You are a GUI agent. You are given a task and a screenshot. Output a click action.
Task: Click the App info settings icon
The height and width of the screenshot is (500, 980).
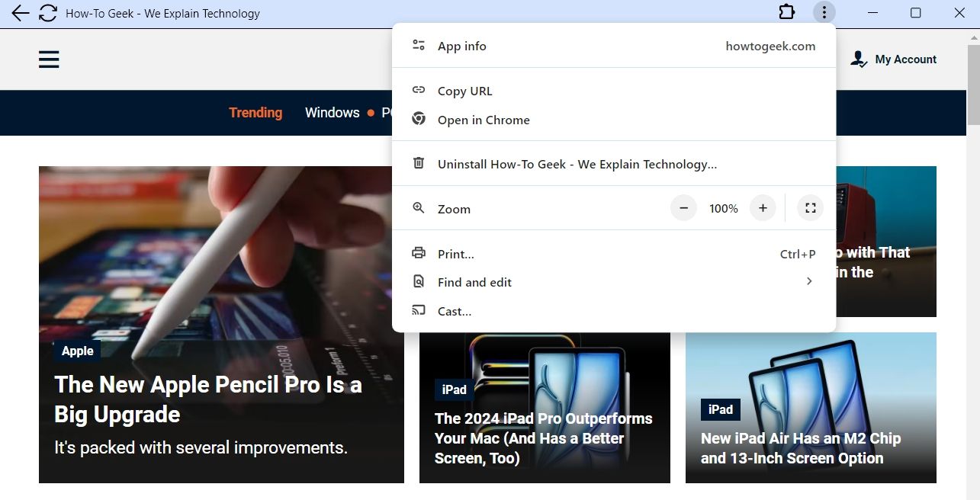coord(419,46)
